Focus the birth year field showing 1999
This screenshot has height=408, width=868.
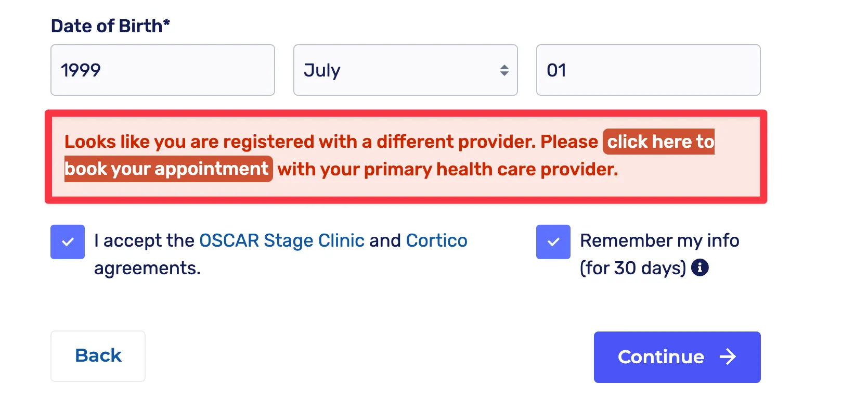coord(162,70)
